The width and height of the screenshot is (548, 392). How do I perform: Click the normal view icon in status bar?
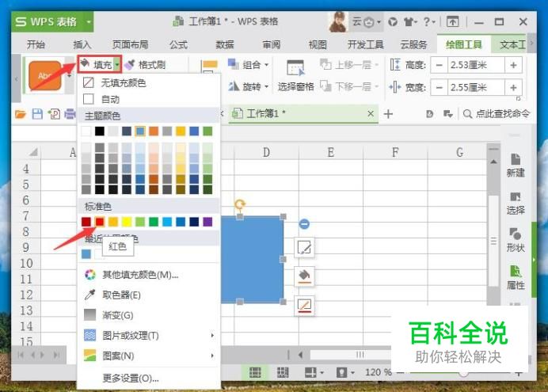coord(255,372)
